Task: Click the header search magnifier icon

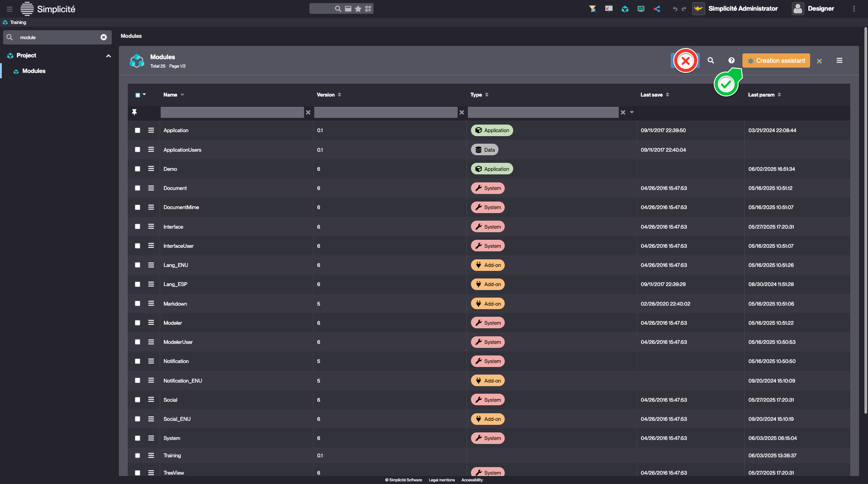Action: click(338, 8)
